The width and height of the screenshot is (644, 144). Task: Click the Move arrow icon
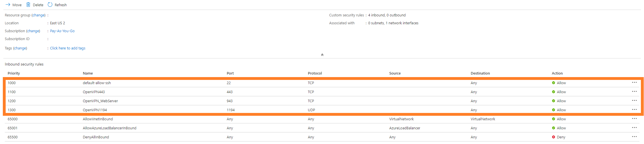(x=8, y=5)
